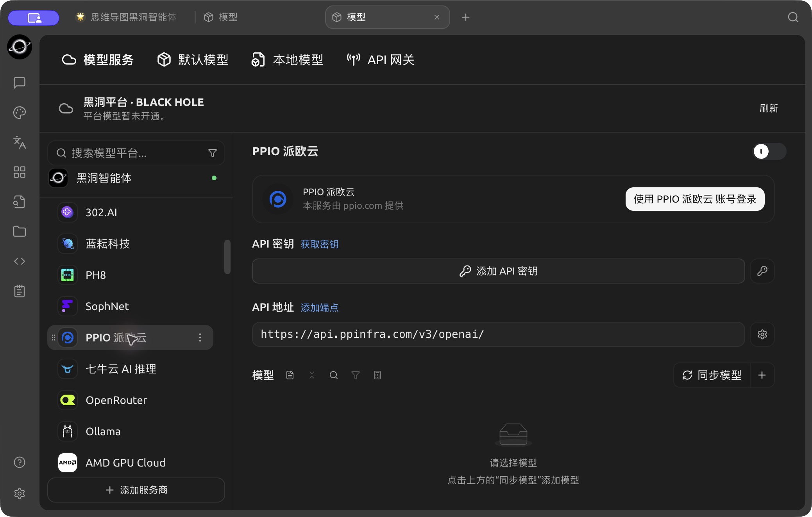Click the 刷新 refresh button
The image size is (812, 517).
click(x=769, y=108)
